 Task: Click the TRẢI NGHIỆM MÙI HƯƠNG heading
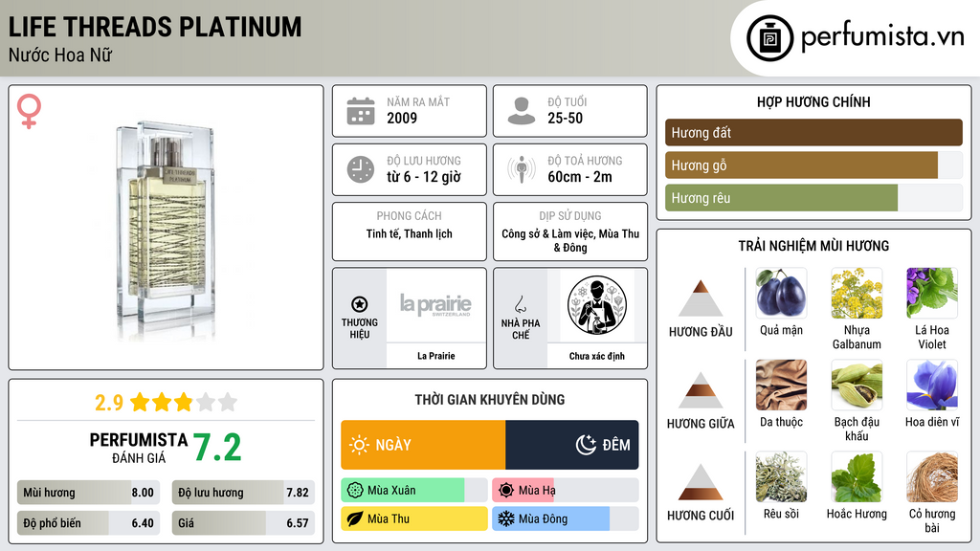point(813,246)
